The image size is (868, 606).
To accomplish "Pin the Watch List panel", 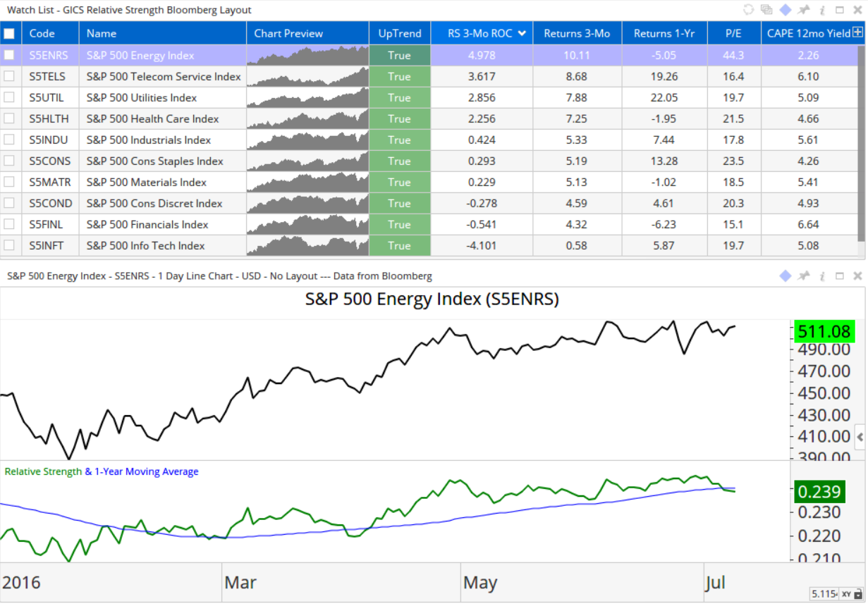I will click(804, 10).
